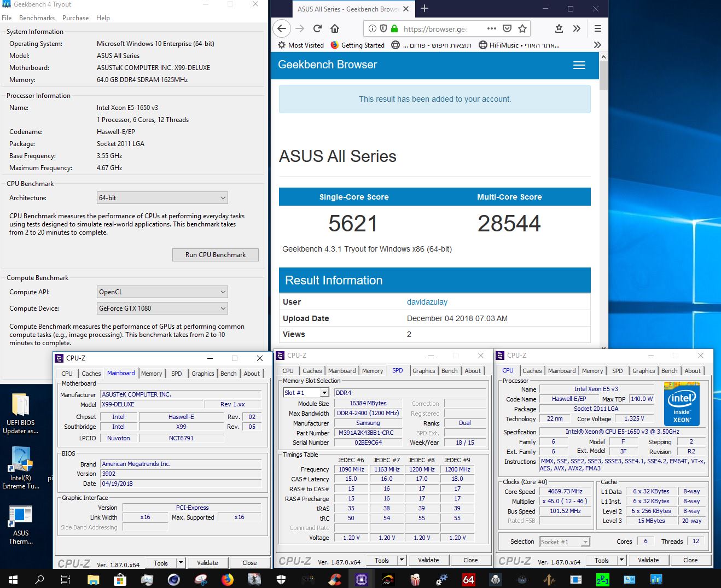Open the Firefox bookmarks library toolbar icon

click(559, 28)
